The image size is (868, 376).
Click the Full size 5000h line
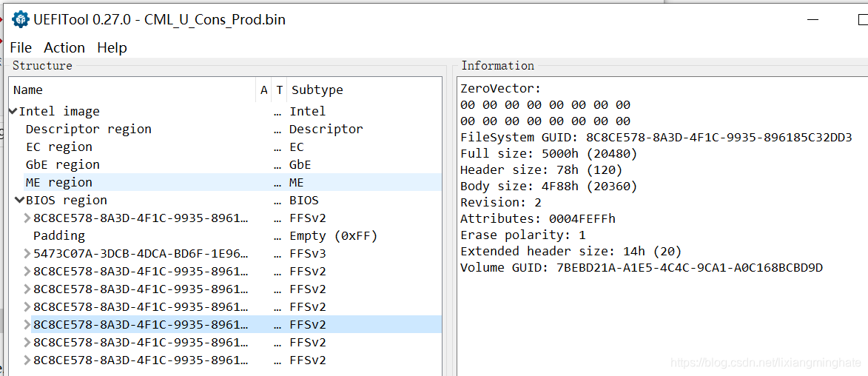tap(548, 153)
